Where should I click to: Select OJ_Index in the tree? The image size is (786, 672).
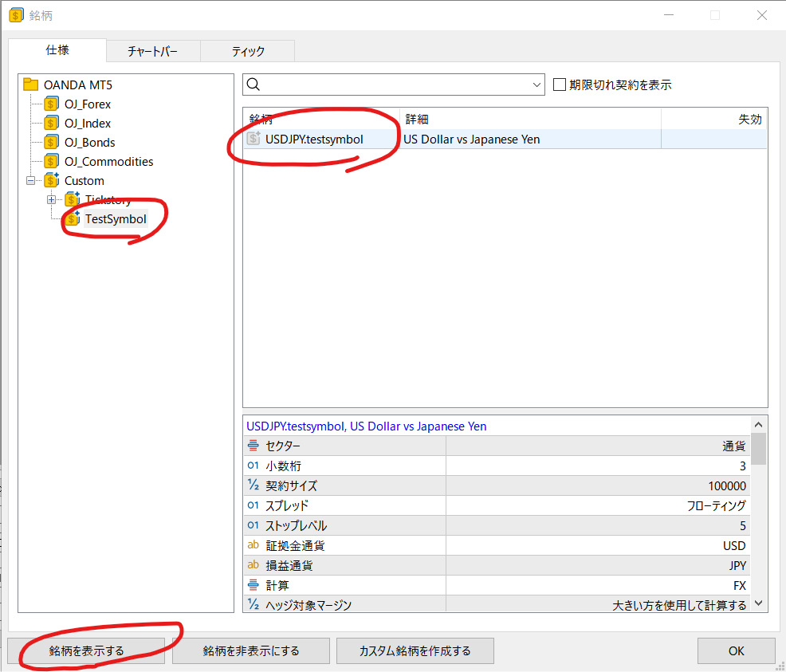coord(87,124)
